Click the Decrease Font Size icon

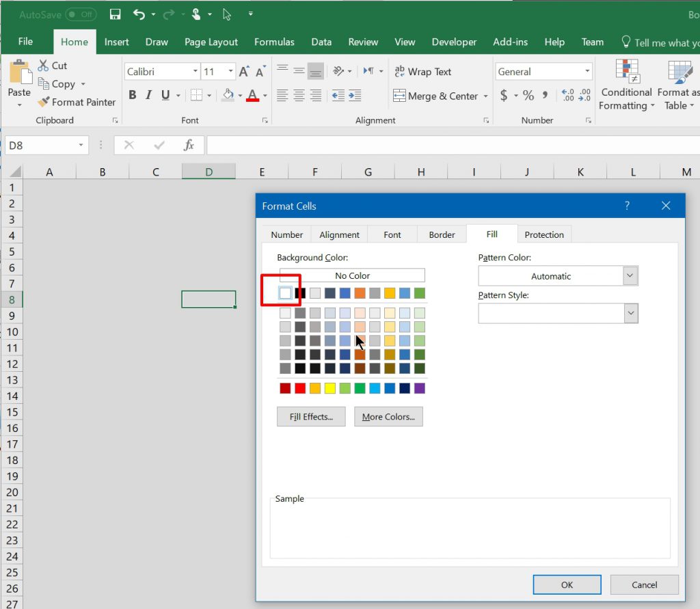(260, 72)
